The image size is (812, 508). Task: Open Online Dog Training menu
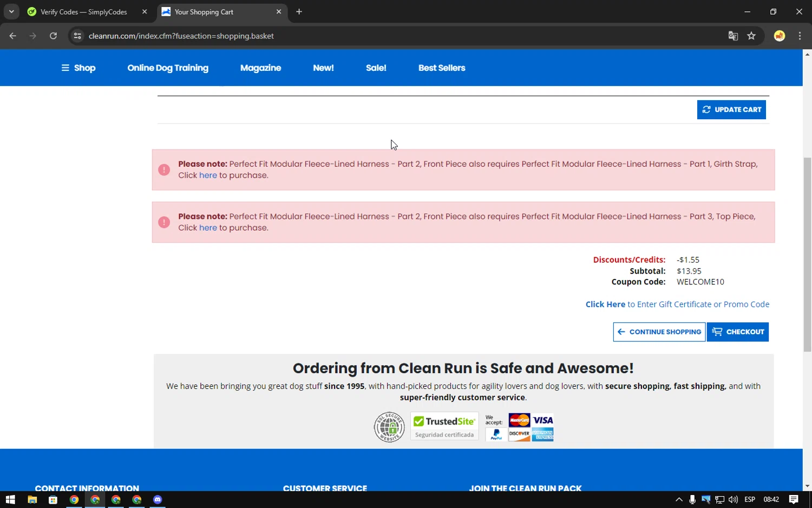click(x=168, y=68)
